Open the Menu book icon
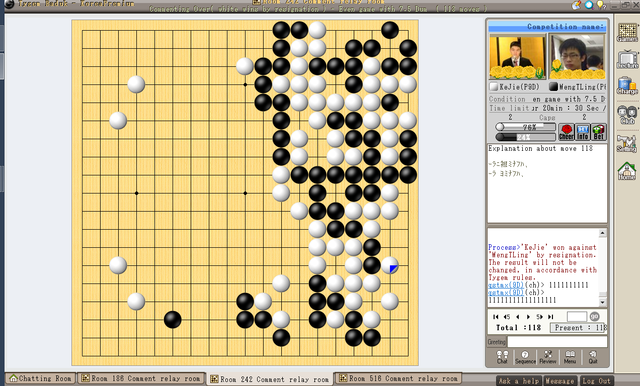This screenshot has height=386, width=640. [570, 357]
